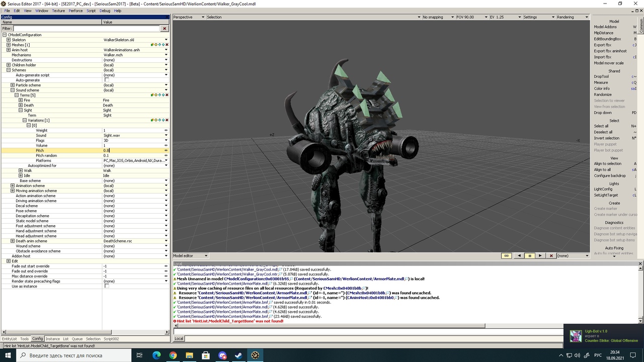Screen dimensions: 644x362
Task: Toggle the Auto-generate checkbox
Action: point(107,80)
